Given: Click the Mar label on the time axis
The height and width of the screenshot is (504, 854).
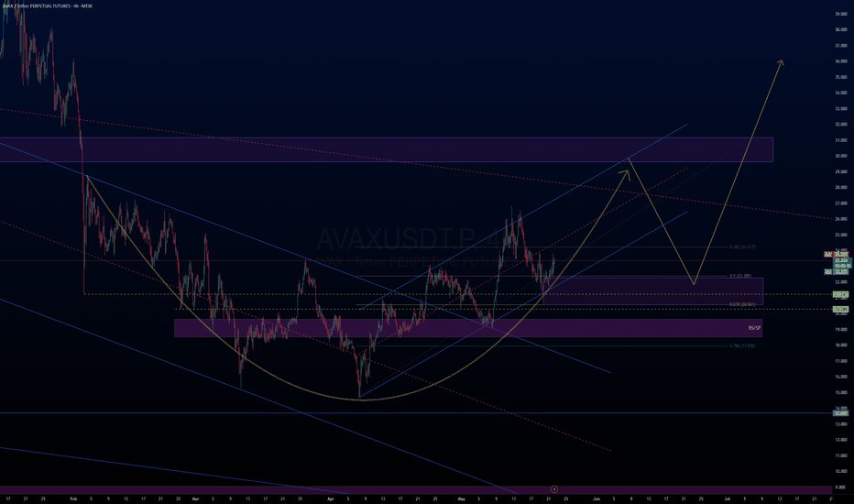Looking at the screenshot, I should tap(195, 499).
